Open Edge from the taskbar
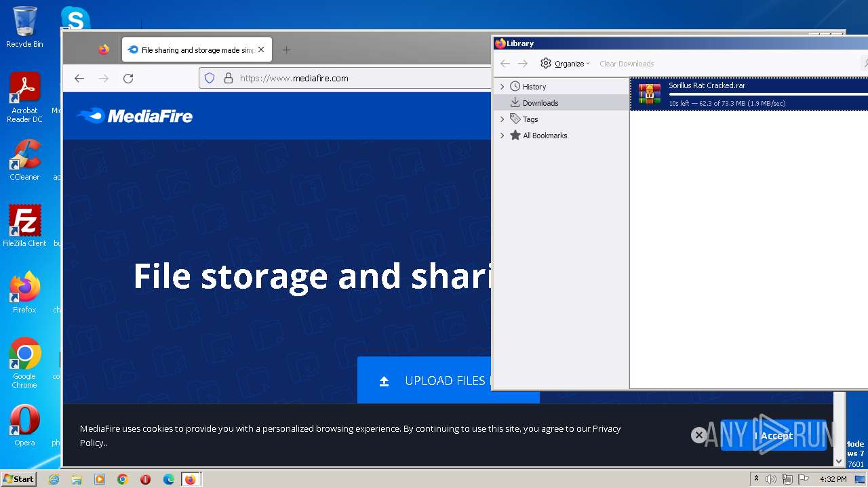 pos(168,479)
